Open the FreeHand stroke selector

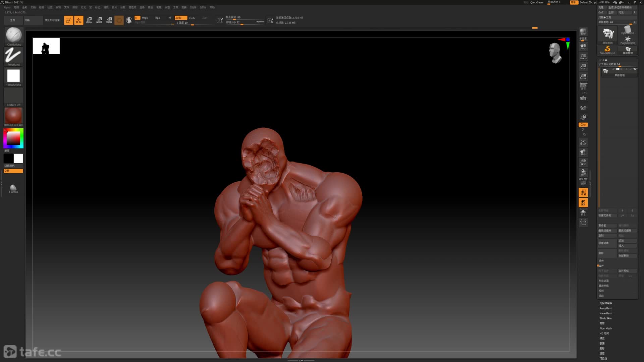coord(13,56)
